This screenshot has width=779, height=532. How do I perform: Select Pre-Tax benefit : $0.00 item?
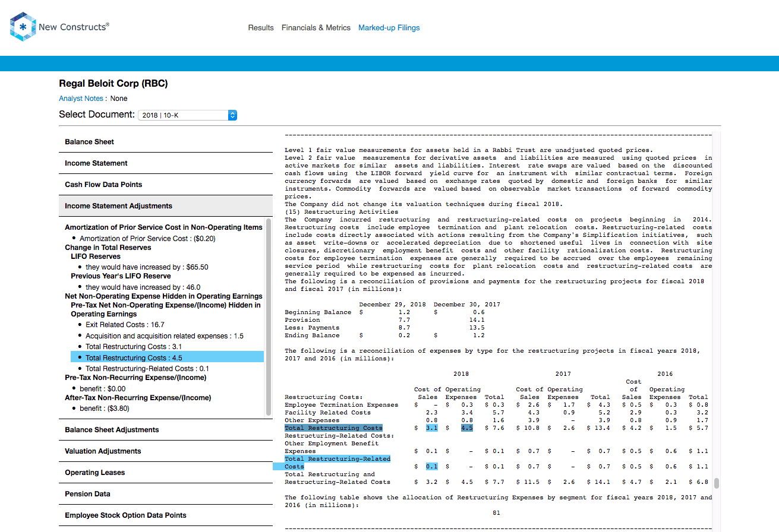102,389
